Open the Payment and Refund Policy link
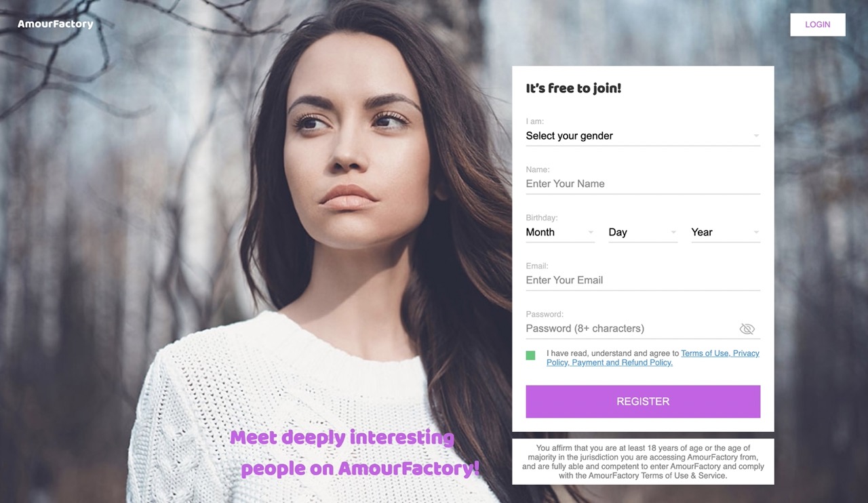 click(x=622, y=363)
